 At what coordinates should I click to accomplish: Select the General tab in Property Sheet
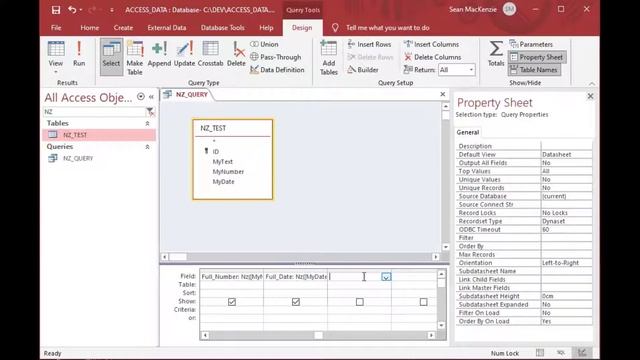pos(468,132)
